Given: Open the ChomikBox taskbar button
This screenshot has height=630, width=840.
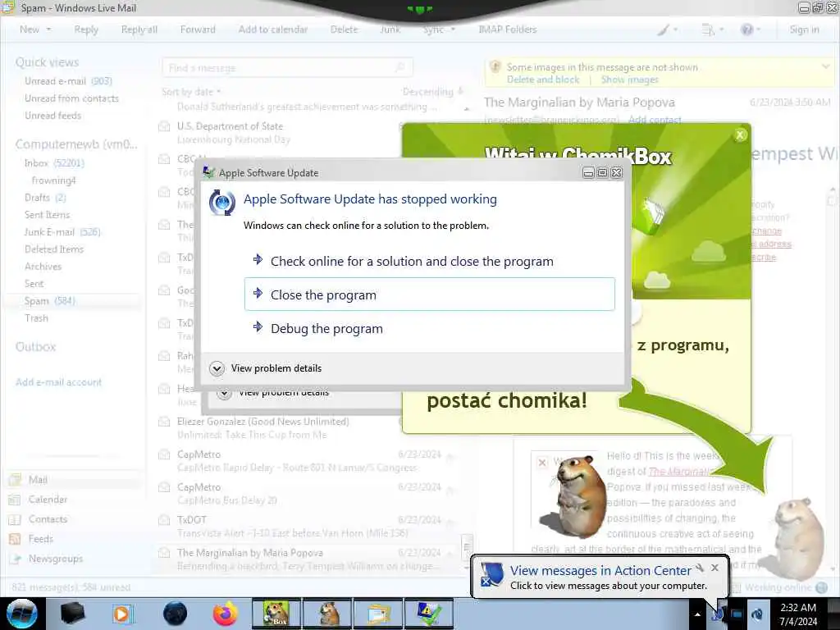Looking at the screenshot, I should pyautogui.click(x=276, y=614).
